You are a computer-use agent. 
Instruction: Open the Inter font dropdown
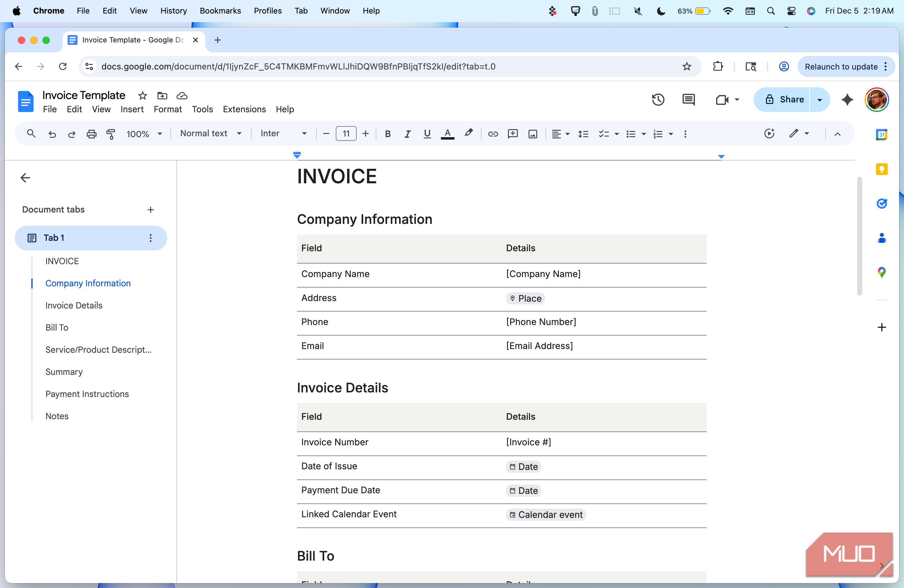283,133
